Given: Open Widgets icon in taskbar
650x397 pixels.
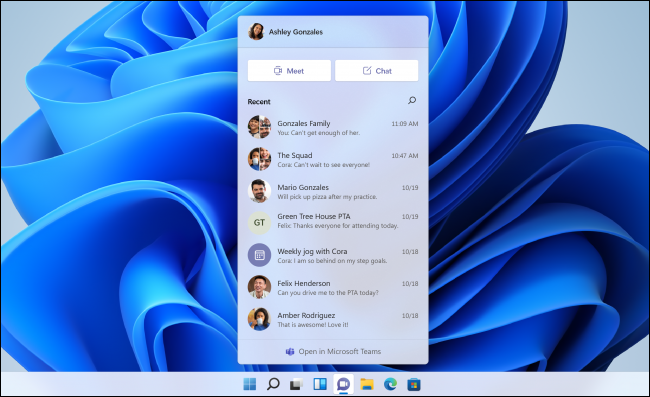Looking at the screenshot, I should pyautogui.click(x=320, y=384).
